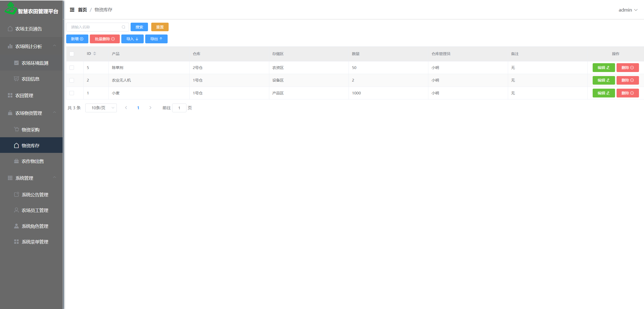Click the search magnifier icon in name field

[x=124, y=27]
